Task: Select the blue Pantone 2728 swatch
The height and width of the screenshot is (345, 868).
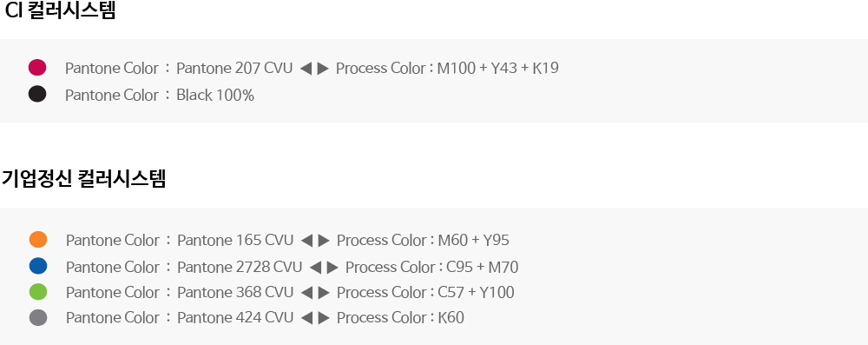Action: click(38, 266)
